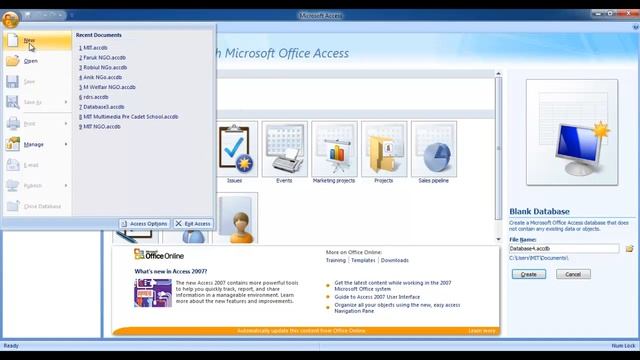640x360 pixels.
Task: Click the File Name input field
Action: 564,249
